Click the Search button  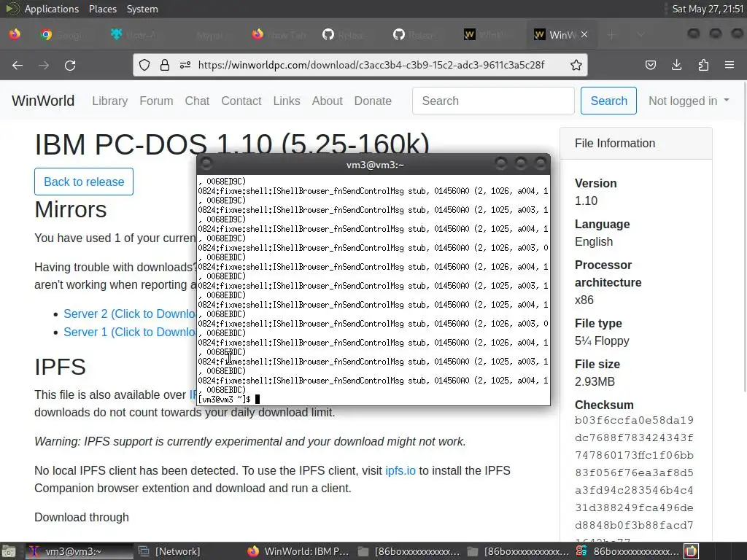point(608,101)
